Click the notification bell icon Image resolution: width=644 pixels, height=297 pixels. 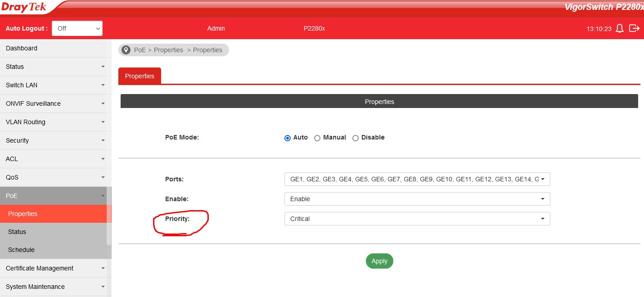(x=620, y=28)
